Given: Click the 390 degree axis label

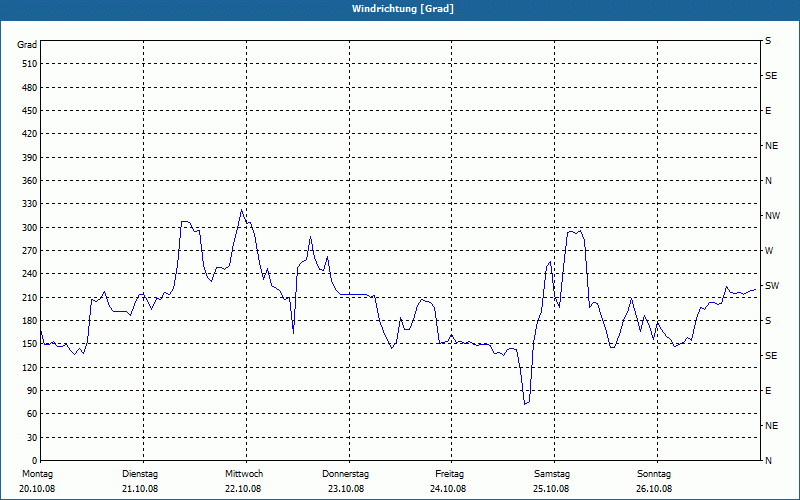Looking at the screenshot, I should click(x=30, y=157).
